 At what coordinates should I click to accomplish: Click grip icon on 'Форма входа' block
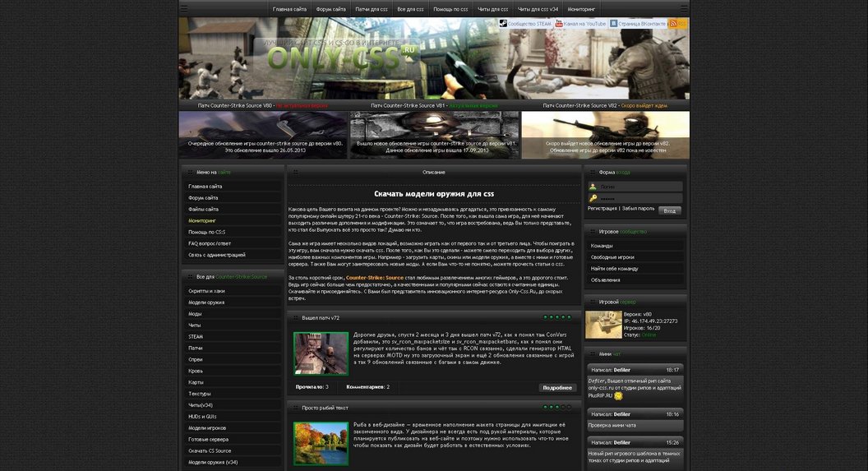[593, 172]
